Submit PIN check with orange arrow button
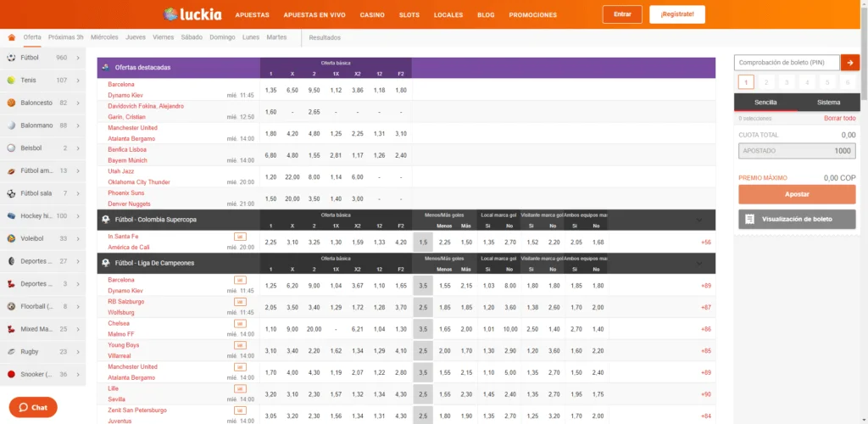Viewport: 868px width, 424px height. (850, 63)
